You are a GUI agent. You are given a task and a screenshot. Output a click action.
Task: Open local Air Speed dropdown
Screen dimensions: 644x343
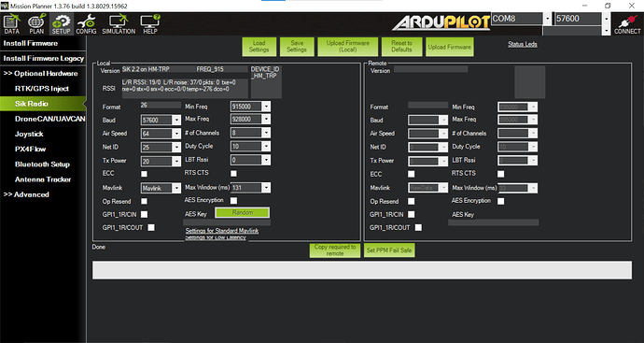coord(161,134)
